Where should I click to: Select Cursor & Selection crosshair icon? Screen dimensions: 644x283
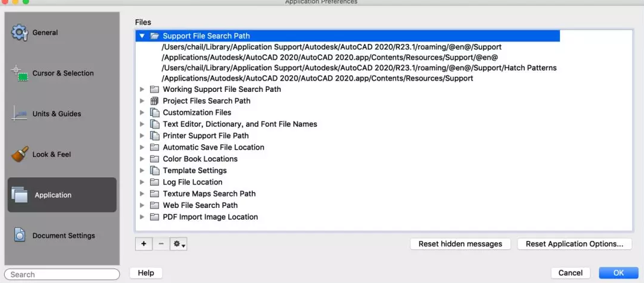pyautogui.click(x=20, y=73)
